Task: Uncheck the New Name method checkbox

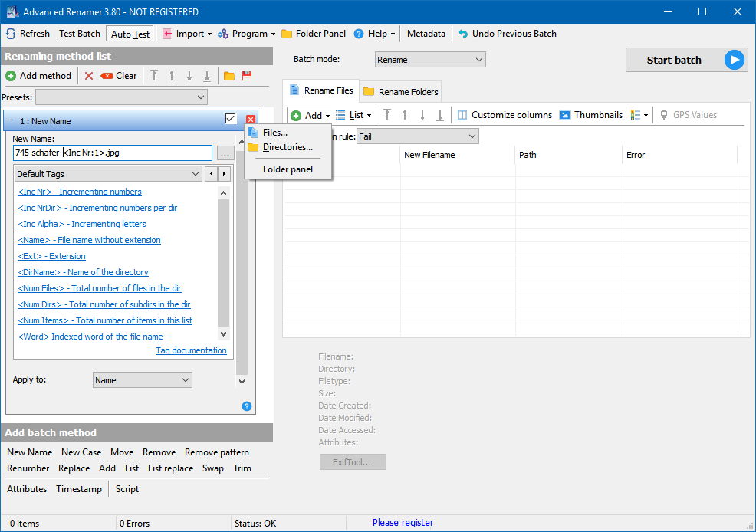Action: coord(231,120)
